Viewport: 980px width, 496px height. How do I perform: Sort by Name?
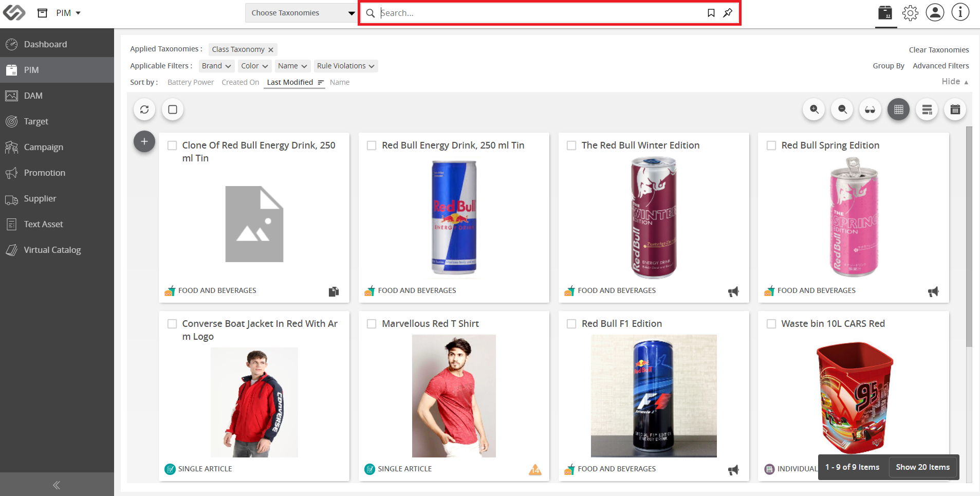click(340, 82)
